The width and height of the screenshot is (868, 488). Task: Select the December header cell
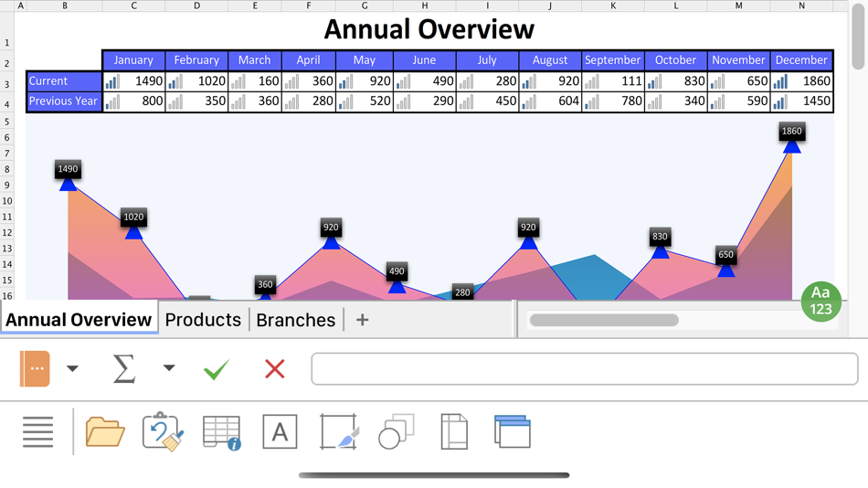(x=801, y=59)
